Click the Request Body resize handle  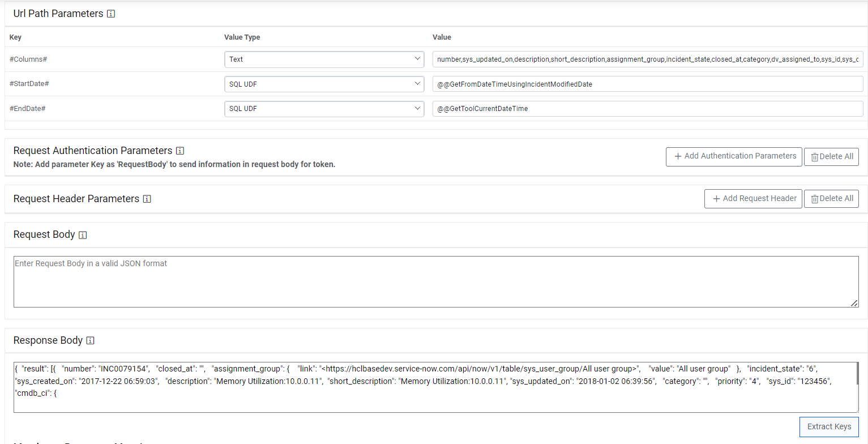click(x=854, y=303)
